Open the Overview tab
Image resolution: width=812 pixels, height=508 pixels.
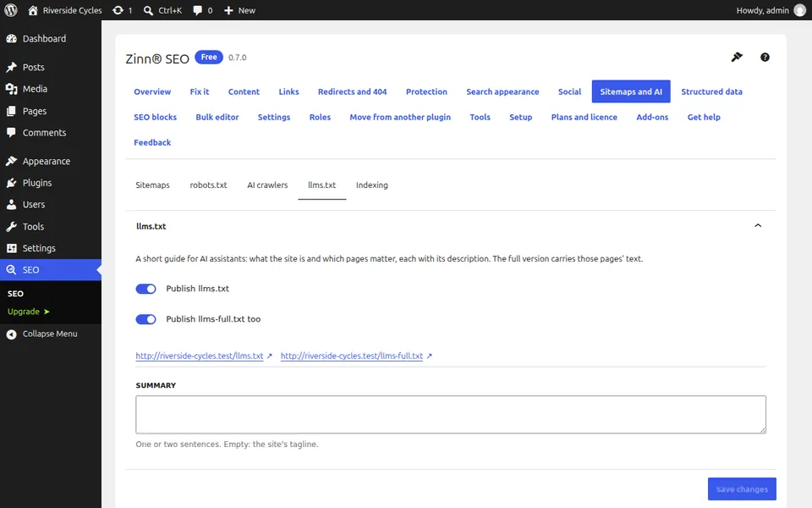point(152,91)
